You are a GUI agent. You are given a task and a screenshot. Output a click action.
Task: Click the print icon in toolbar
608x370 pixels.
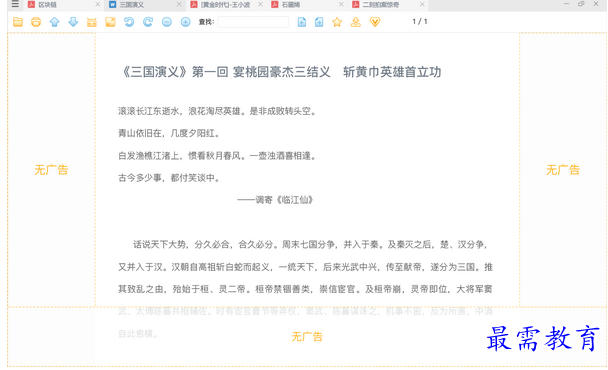tap(36, 22)
